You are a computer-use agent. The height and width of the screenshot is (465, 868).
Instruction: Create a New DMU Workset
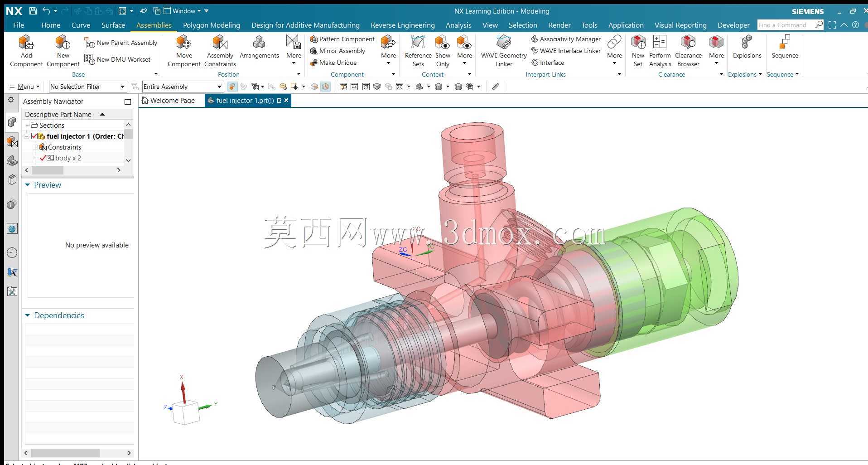[117, 59]
